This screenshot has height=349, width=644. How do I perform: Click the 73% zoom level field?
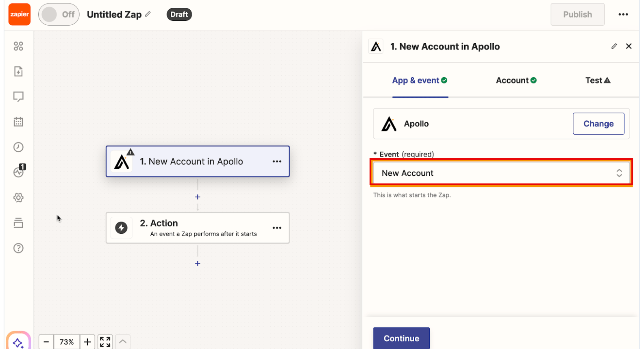coord(67,342)
